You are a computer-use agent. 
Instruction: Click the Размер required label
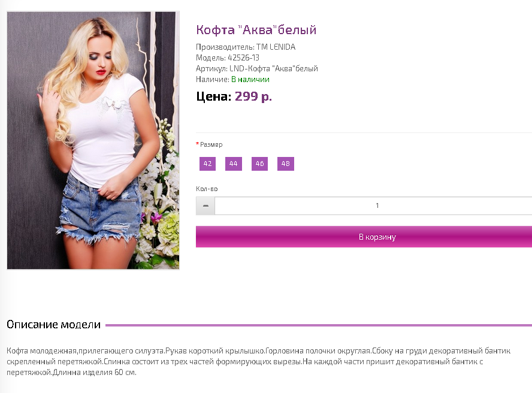209,144
